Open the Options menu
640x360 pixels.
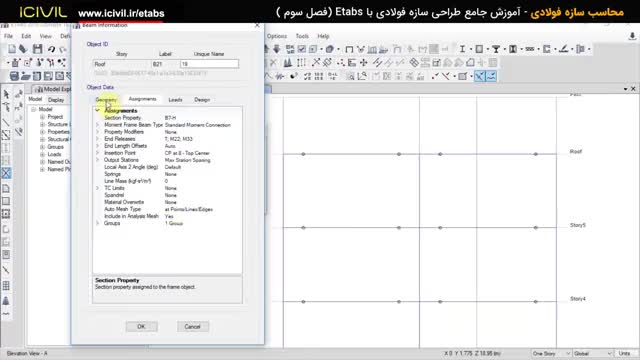pyautogui.click(x=277, y=36)
